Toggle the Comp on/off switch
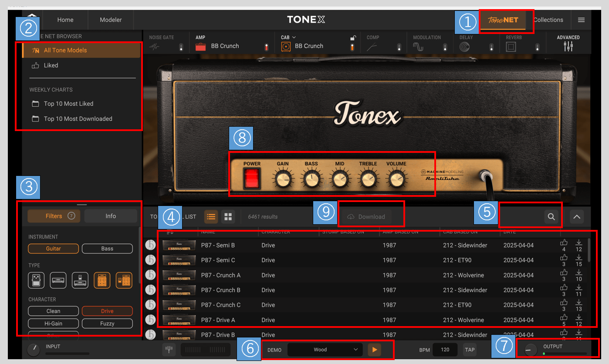609x364 pixels. (x=399, y=47)
